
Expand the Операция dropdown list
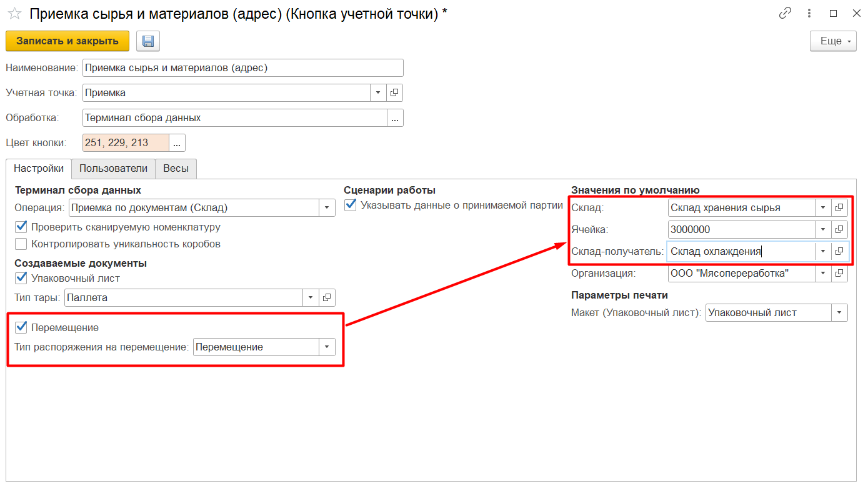coord(327,208)
